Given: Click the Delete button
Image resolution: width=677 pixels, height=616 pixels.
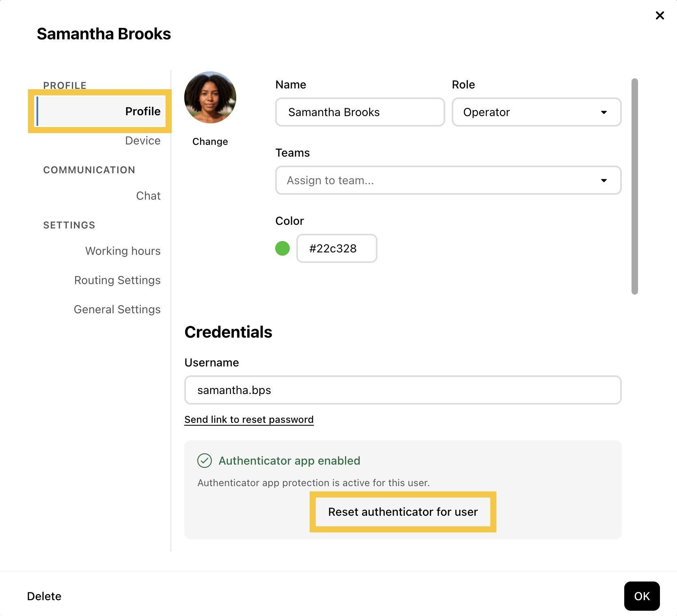Looking at the screenshot, I should [x=44, y=596].
